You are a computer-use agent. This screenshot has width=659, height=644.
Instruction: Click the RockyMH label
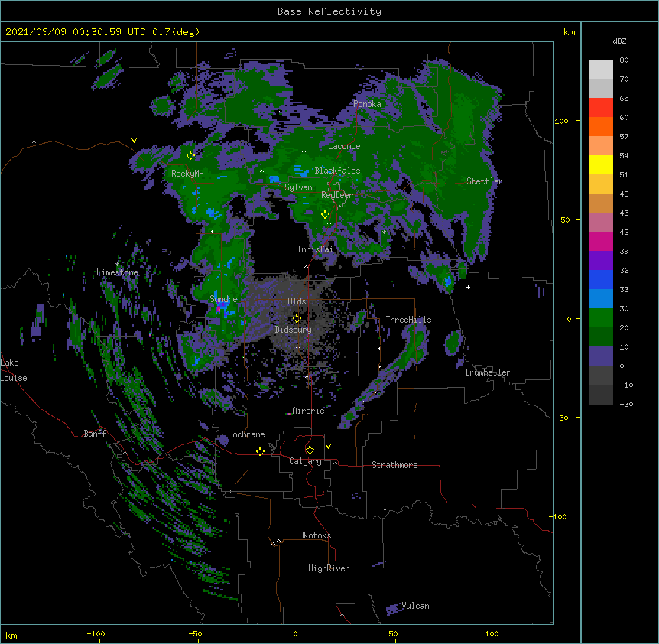click(x=187, y=174)
